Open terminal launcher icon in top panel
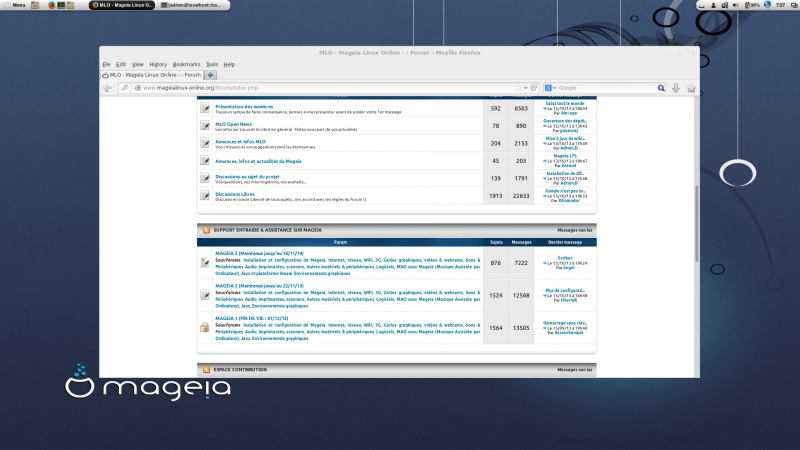800x450 pixels. [61, 5]
